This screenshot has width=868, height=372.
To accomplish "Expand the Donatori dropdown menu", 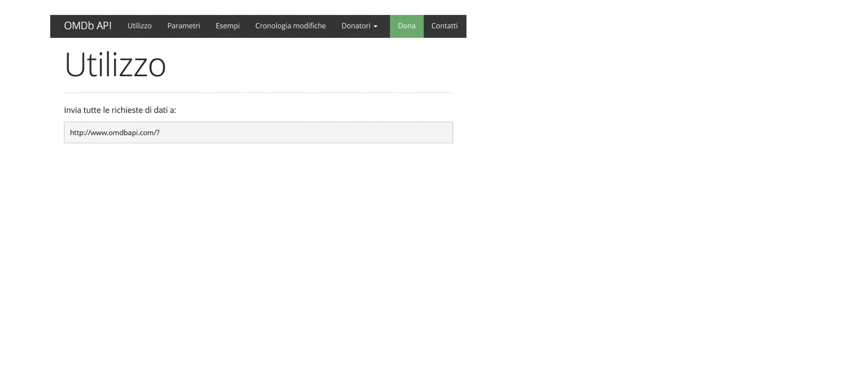I will click(x=356, y=26).
